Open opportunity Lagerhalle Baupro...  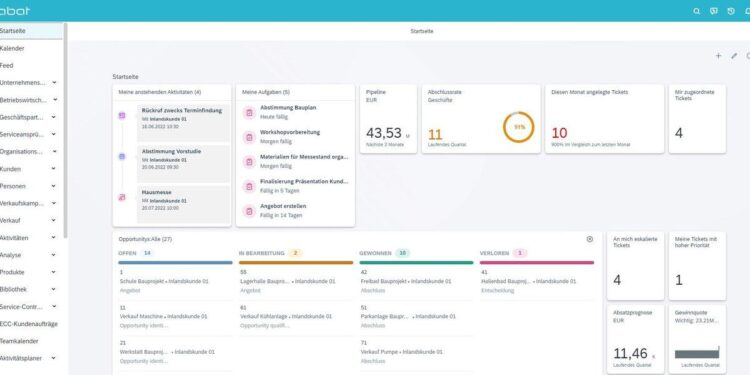[x=296, y=281]
